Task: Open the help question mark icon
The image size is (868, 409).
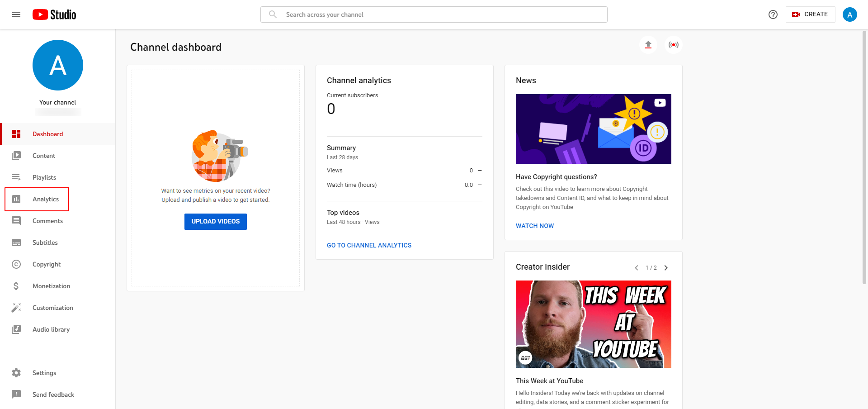Action: (x=773, y=14)
